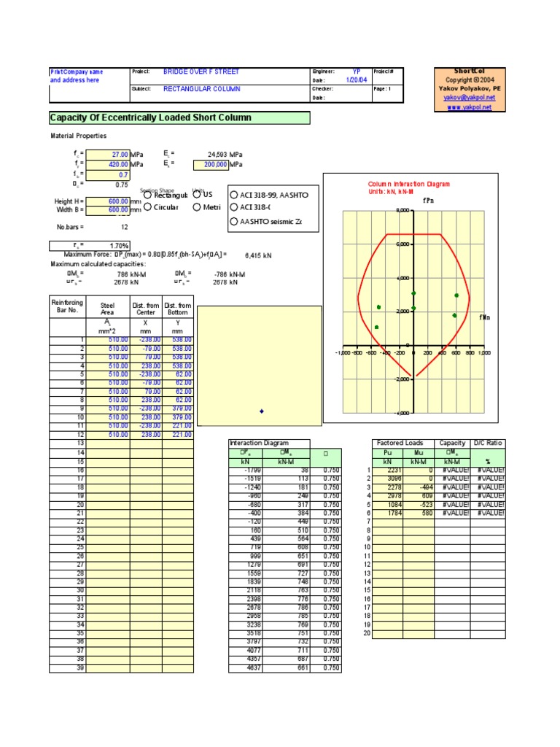This screenshot has height=747, width=560.
Task: Click the Capacity Of Eccentrically Loaded Short Column heading
Action: point(179,117)
